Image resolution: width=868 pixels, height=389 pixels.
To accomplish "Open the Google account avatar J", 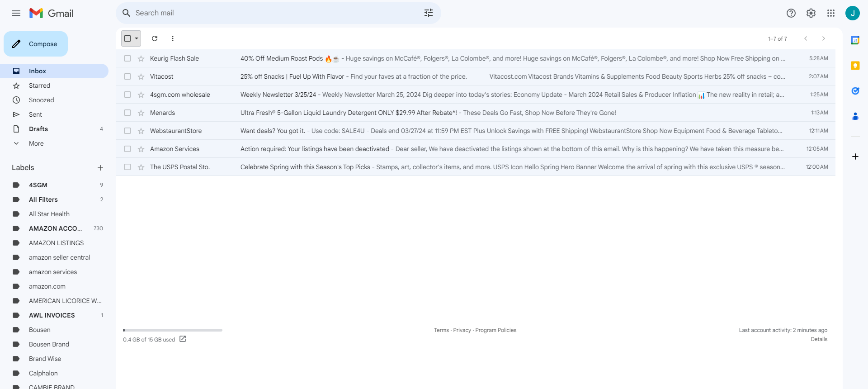I will point(853,13).
